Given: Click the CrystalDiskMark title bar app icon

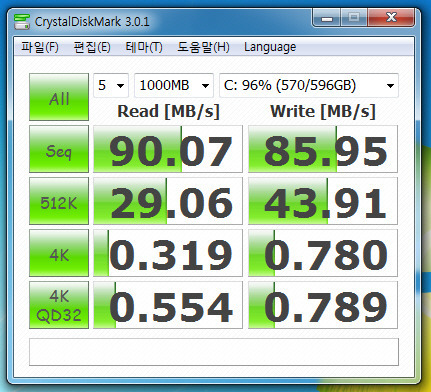Looking at the screenshot, I should pos(22,22).
